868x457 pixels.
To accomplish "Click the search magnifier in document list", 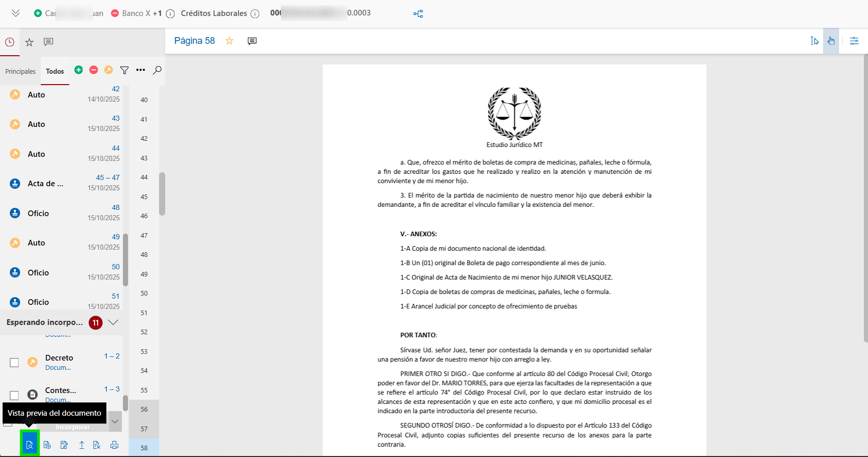I will (x=157, y=70).
